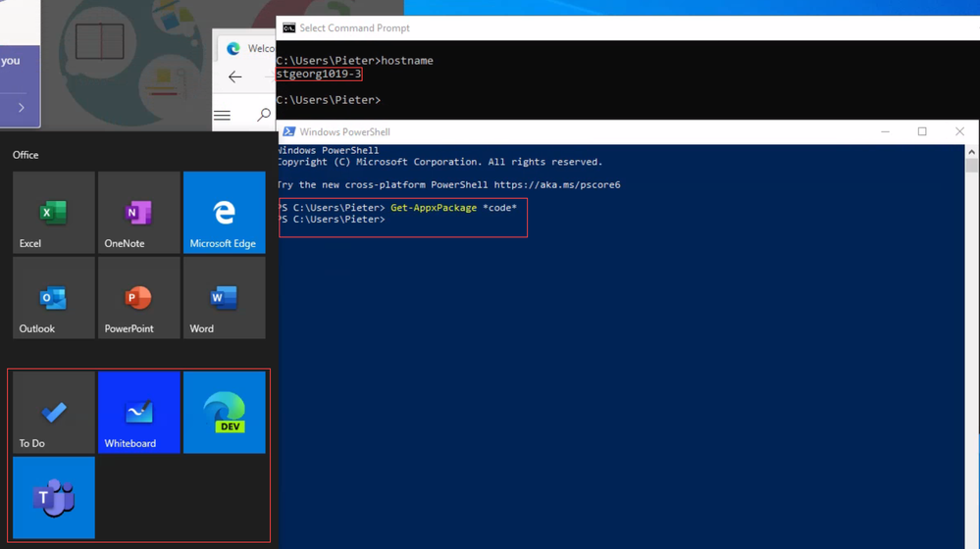The image size is (980, 549).
Task: Launch the Word tile
Action: pos(225,298)
